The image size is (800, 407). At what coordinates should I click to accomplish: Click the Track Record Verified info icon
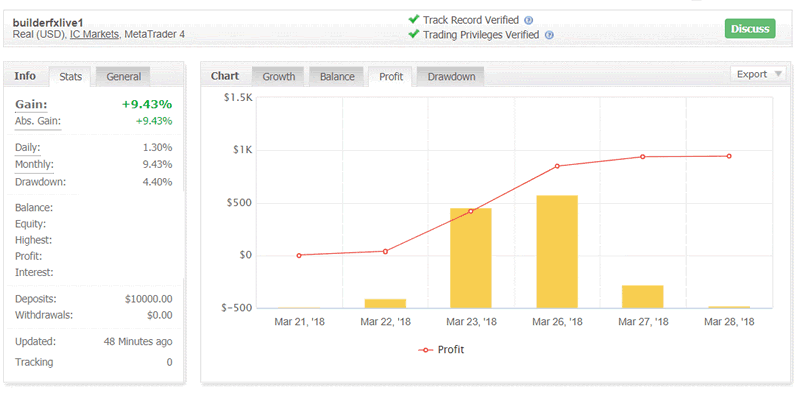[x=529, y=19]
